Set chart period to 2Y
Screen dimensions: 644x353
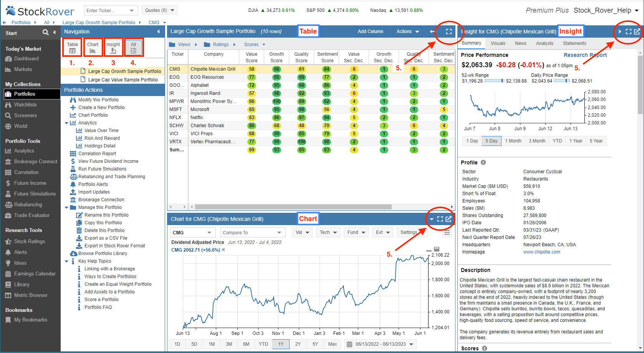point(298,344)
